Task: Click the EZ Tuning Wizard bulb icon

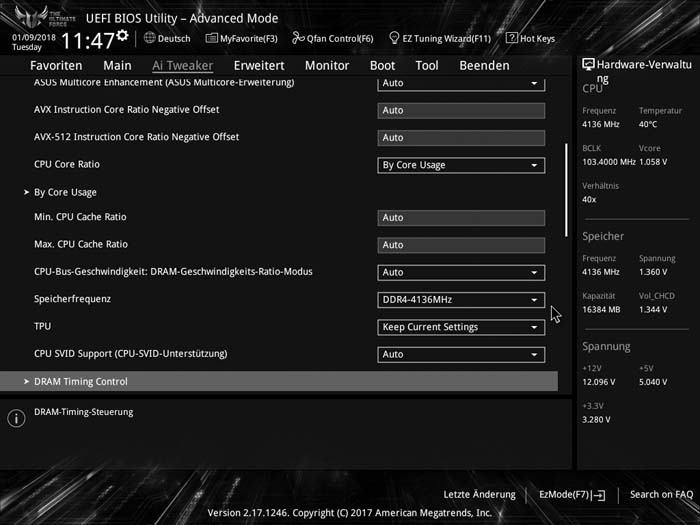Action: 394,38
